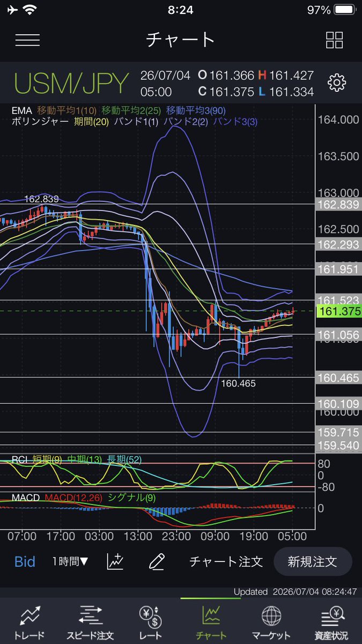Tap the 160.465 price line label on the axis
The image size is (362, 644).
pyautogui.click(x=337, y=378)
